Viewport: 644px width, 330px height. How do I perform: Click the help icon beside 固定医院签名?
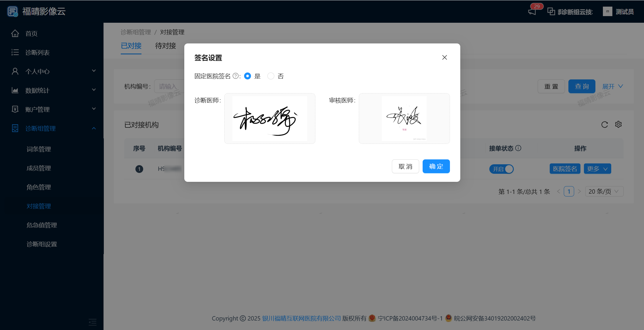[x=235, y=76]
